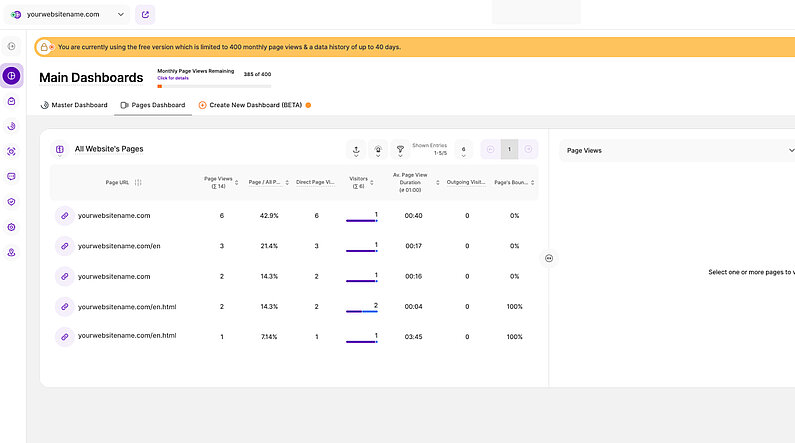The width and height of the screenshot is (795, 443).
Task: Select the Pages Dashboard tab
Action: [152, 105]
